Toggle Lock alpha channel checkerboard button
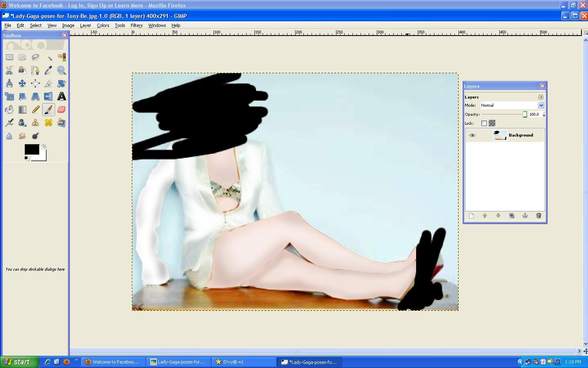The image size is (588, 368). click(492, 123)
